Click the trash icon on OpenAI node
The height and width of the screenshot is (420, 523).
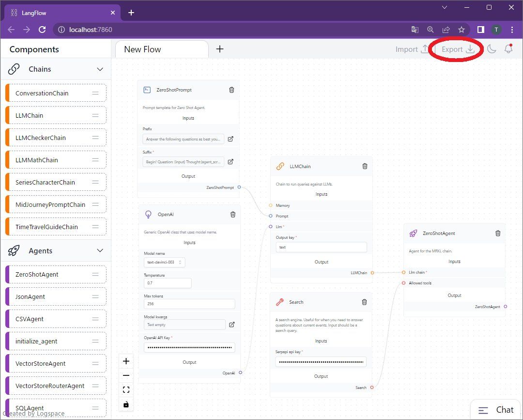[233, 214]
